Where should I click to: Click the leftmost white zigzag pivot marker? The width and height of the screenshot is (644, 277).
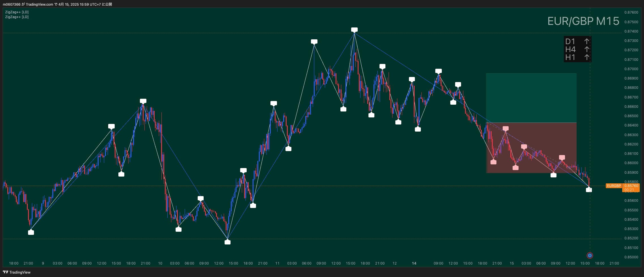[x=31, y=232]
